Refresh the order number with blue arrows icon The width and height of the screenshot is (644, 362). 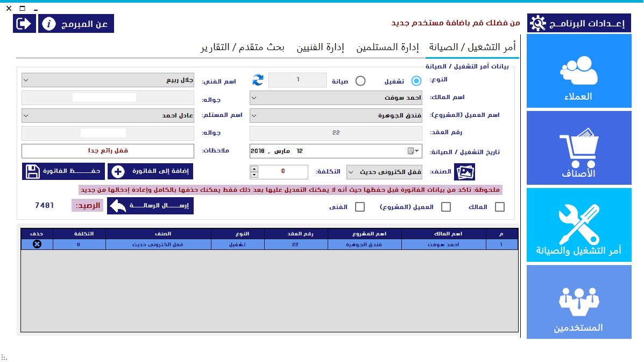pyautogui.click(x=258, y=80)
